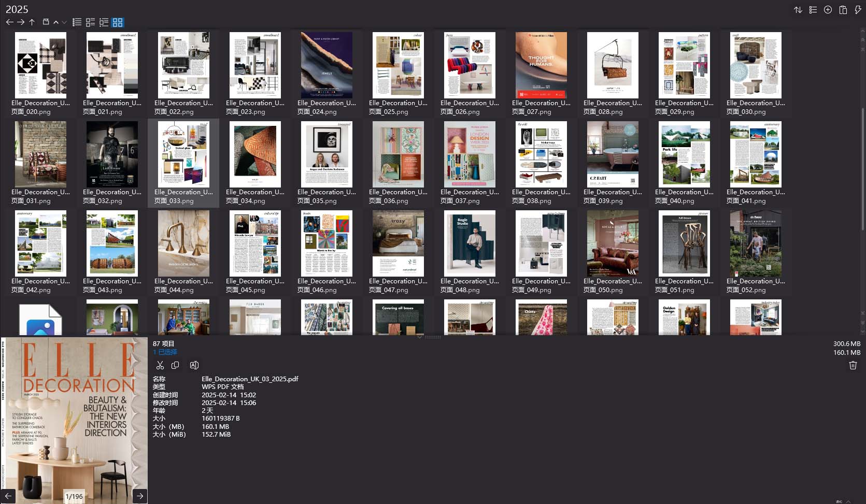The image size is (866, 504).
Task: Expand the chevron-down next to folder icon
Action: (64, 23)
